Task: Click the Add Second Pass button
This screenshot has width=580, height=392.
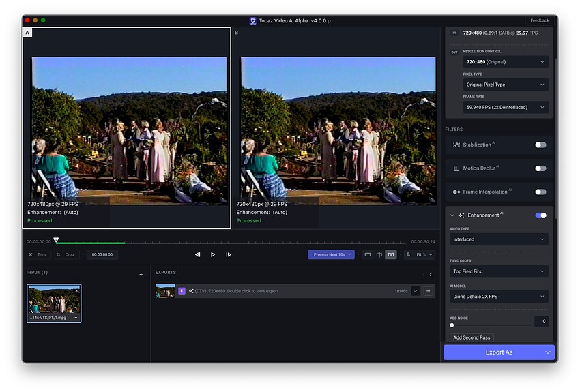Action: click(x=472, y=337)
